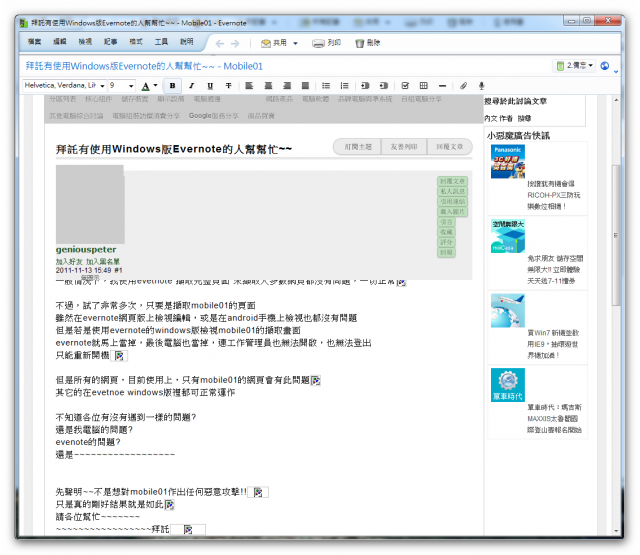Open the 說明 menu
The image size is (640, 555).
point(186,42)
